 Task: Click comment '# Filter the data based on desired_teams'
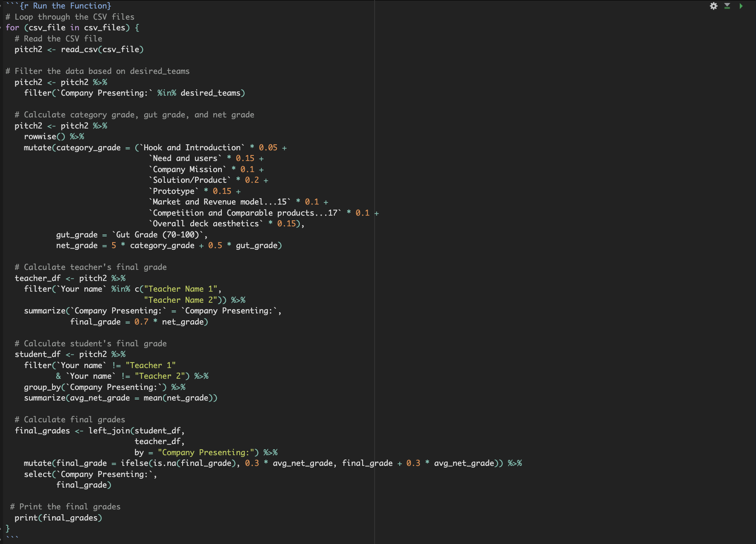click(x=98, y=71)
